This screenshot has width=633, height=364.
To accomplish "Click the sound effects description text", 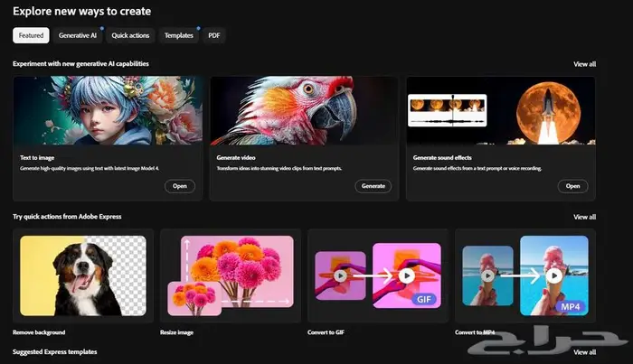I will point(477,169).
